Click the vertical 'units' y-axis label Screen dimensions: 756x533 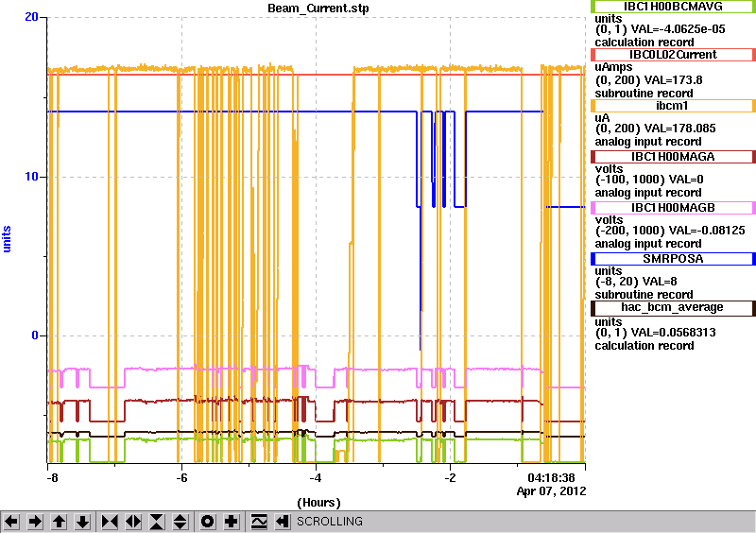coord(7,239)
